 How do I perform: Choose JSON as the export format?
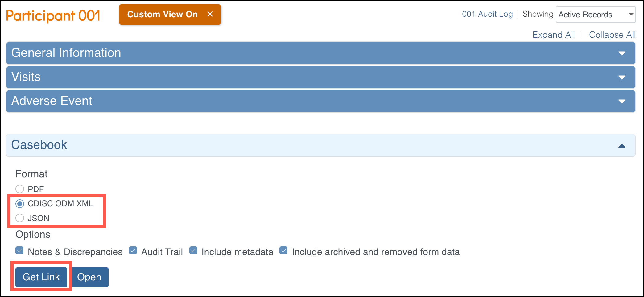click(x=20, y=218)
